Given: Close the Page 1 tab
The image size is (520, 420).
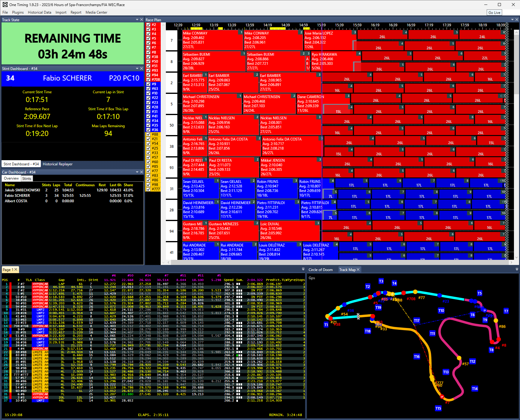Looking at the screenshot, I should point(16,270).
